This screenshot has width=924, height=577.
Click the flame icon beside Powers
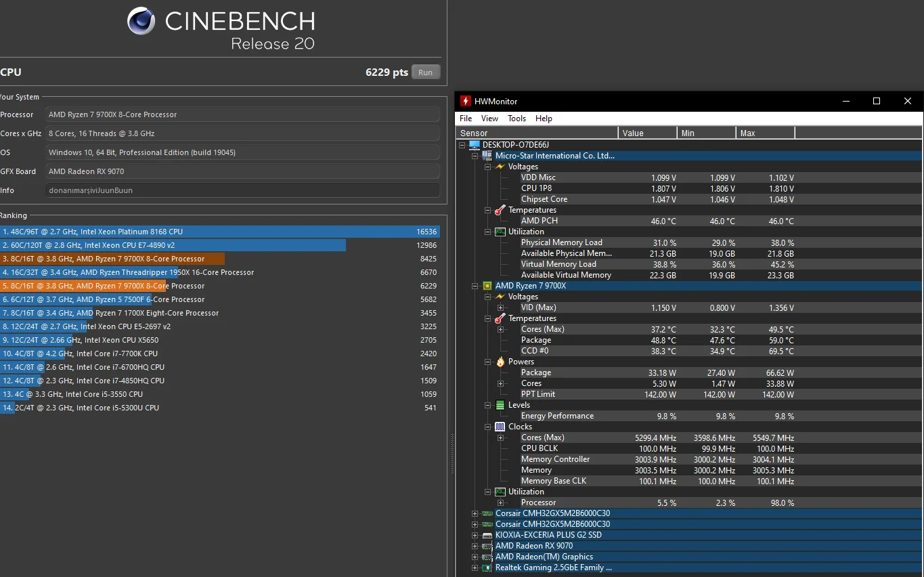click(500, 362)
